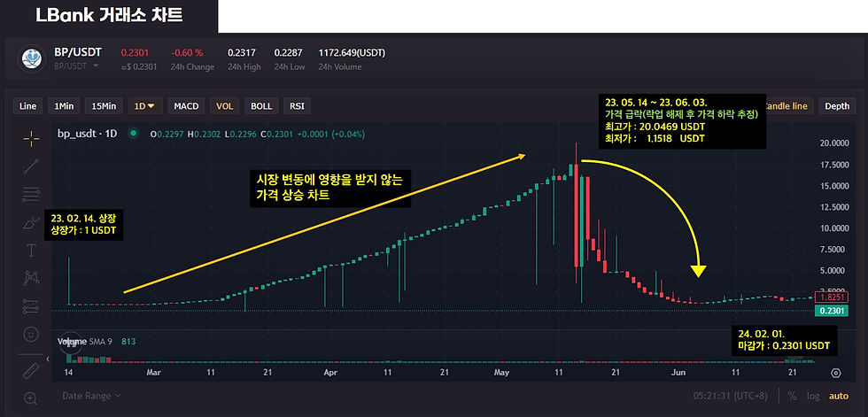Select the trend line drawing tool
Screen dimensions: 868x417
point(31,166)
